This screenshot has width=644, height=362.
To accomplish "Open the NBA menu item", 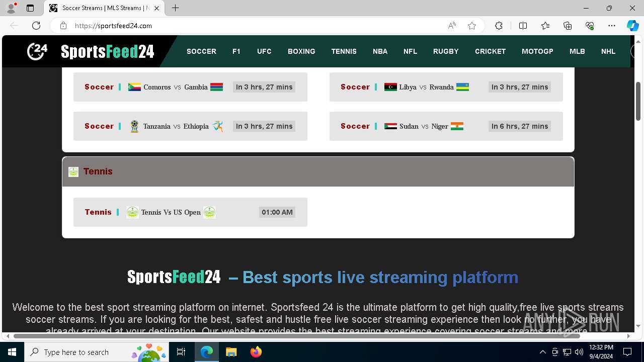I will point(380,51).
